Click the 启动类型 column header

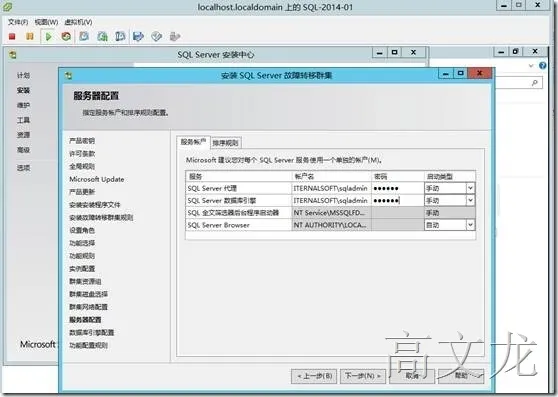[450, 176]
